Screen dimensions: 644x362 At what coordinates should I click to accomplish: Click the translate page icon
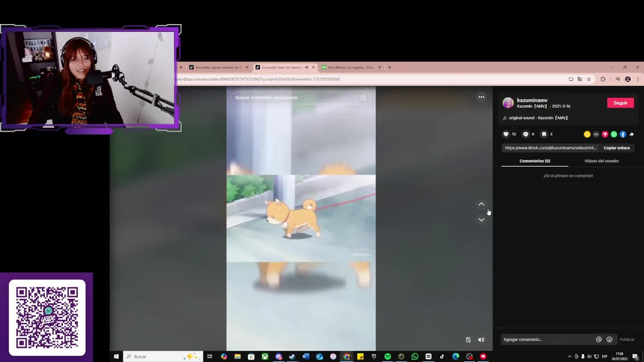(580, 79)
